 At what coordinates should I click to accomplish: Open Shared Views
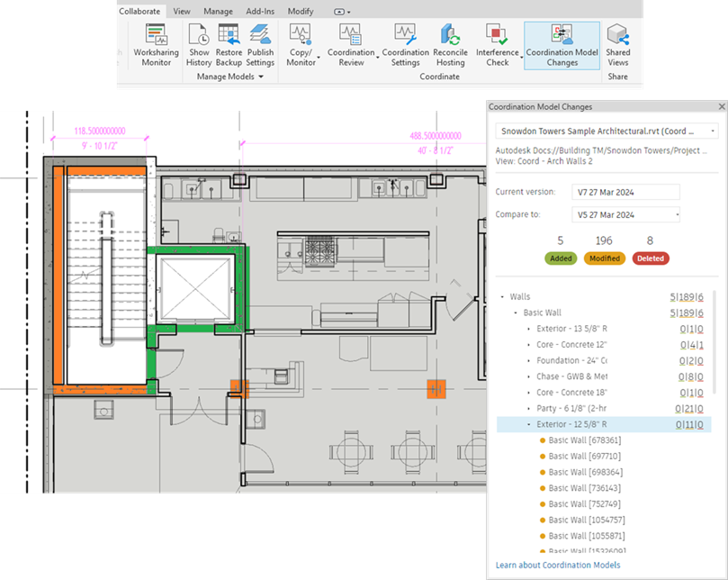pos(618,46)
